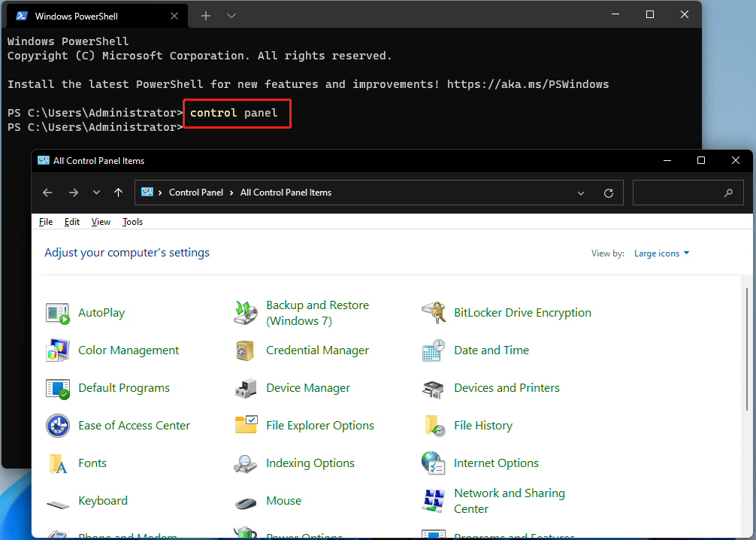Viewport: 756px width, 540px height.
Task: Add a new PowerShell tab
Action: (206, 16)
